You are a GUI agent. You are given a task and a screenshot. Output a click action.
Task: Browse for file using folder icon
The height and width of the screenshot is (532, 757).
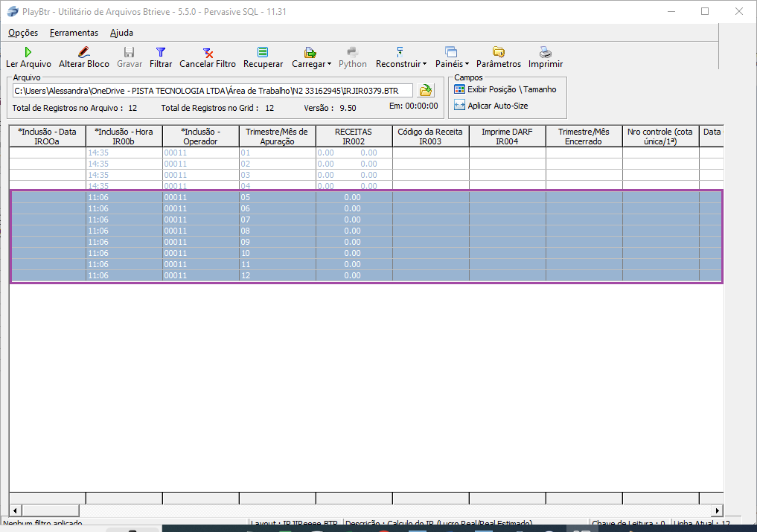point(426,90)
